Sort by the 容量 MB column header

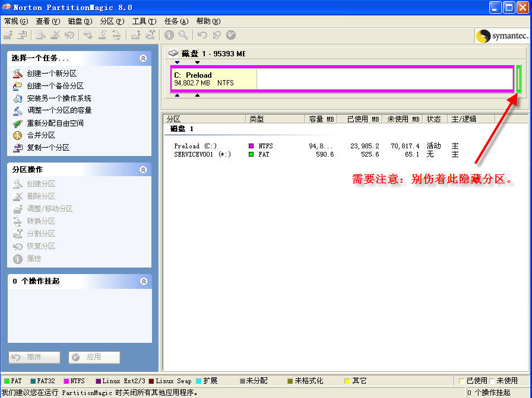pyautogui.click(x=321, y=119)
